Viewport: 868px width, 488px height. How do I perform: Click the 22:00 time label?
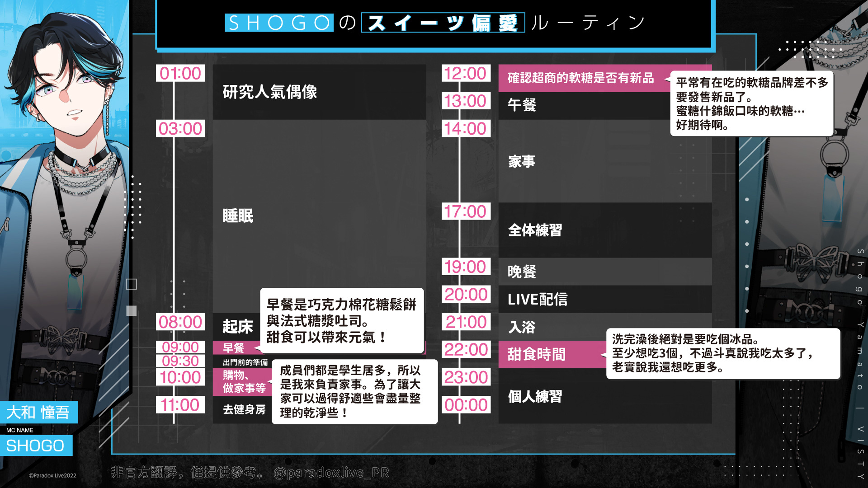[x=466, y=350]
